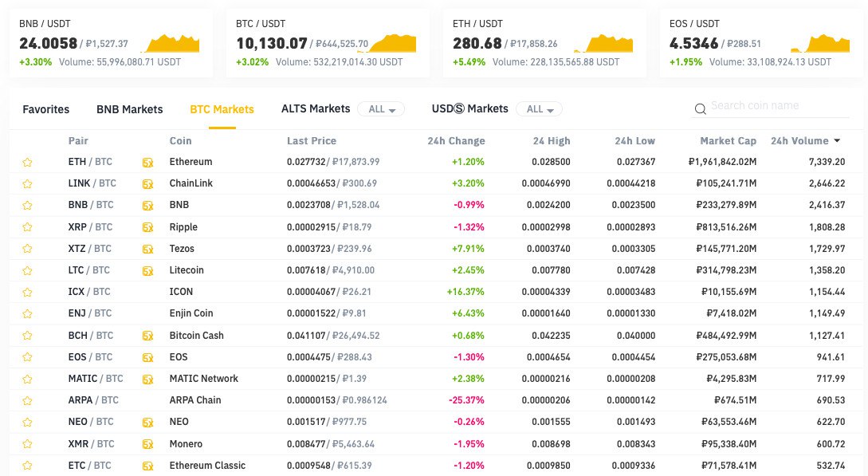Open the USDⓈ Markets ALL dropdown
The width and height of the screenshot is (868, 476).
click(540, 109)
